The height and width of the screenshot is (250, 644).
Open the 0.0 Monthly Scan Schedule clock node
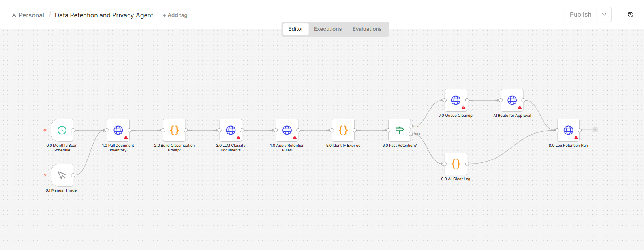[62, 130]
